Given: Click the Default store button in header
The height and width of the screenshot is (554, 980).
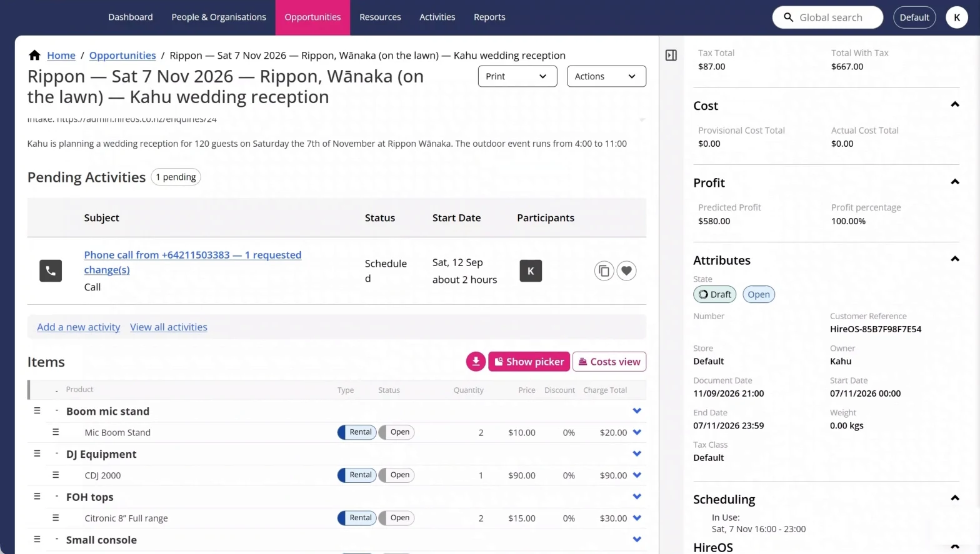Looking at the screenshot, I should 914,17.
